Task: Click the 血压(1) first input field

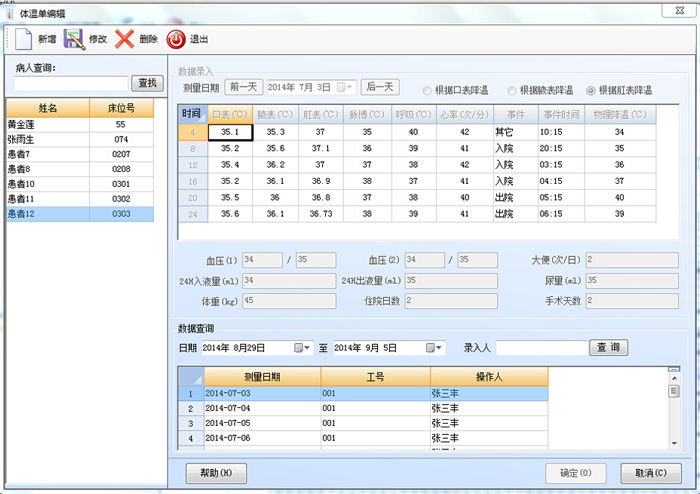Action: (262, 260)
